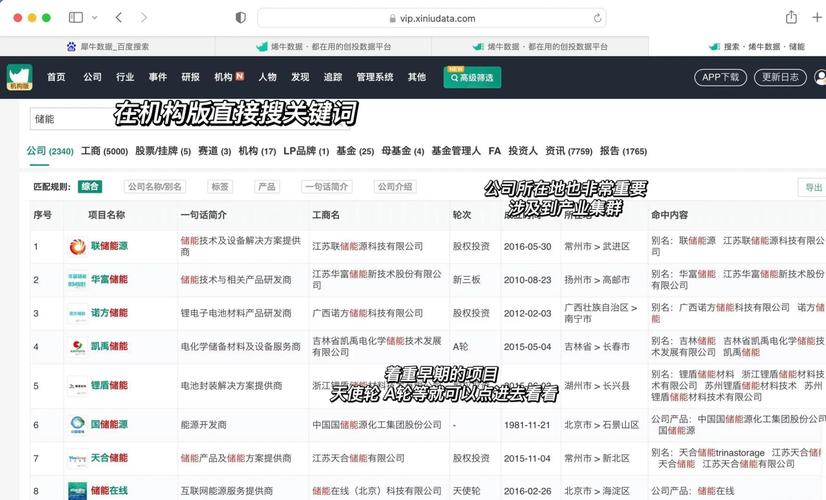Select the 一句话简介 matching rule
826x500 pixels.
[x=327, y=187]
